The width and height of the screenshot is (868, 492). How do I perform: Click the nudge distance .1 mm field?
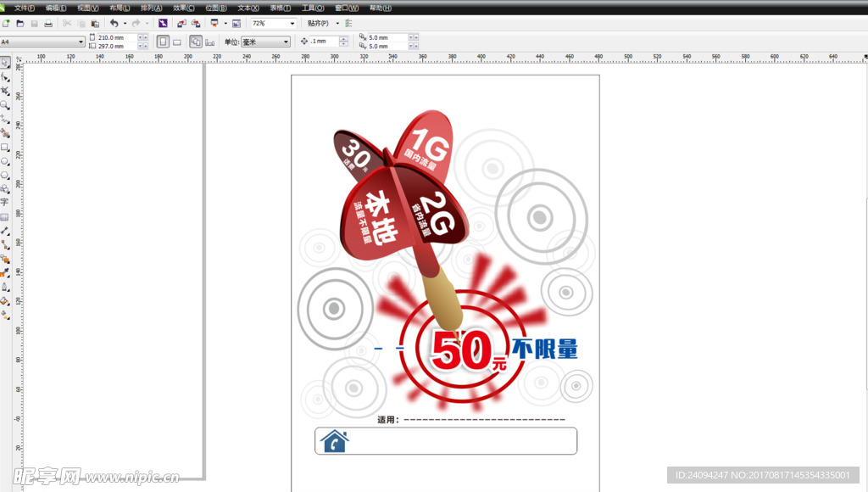323,41
